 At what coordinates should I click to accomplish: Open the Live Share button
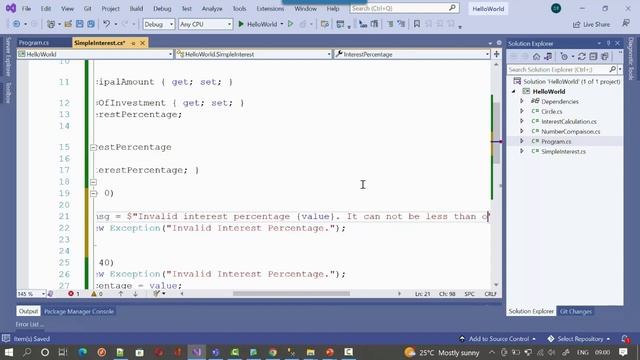tap(591, 24)
